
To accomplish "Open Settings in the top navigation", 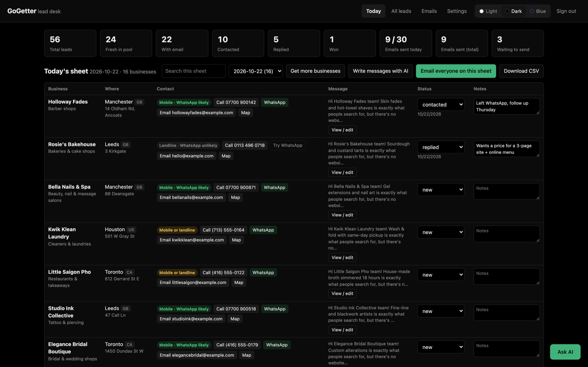I will 457,11.
